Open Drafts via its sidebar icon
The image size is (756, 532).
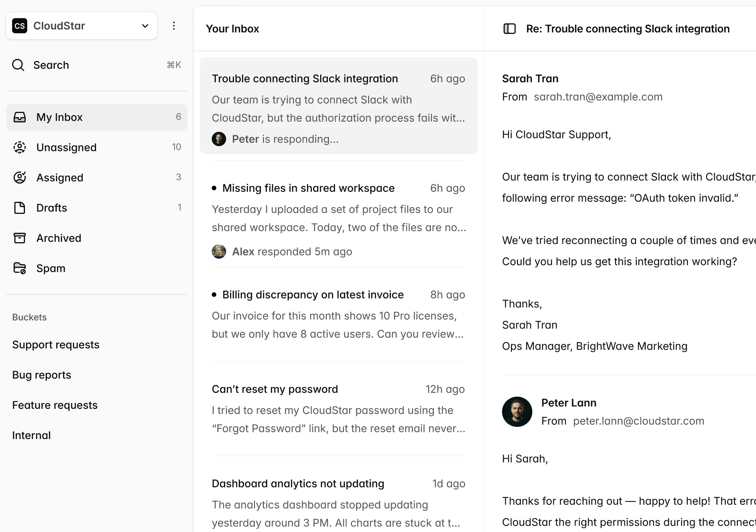point(20,208)
